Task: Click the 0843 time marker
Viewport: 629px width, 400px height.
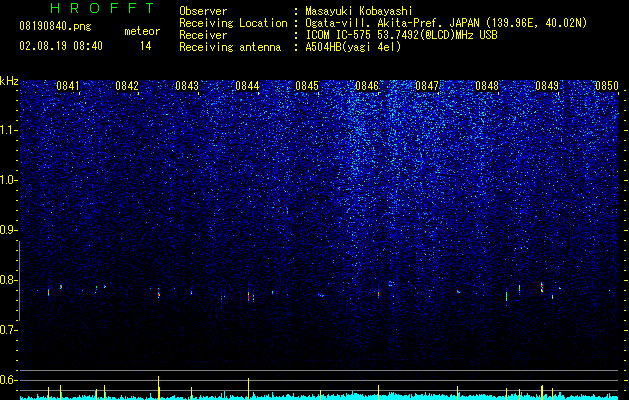Action: (x=187, y=85)
